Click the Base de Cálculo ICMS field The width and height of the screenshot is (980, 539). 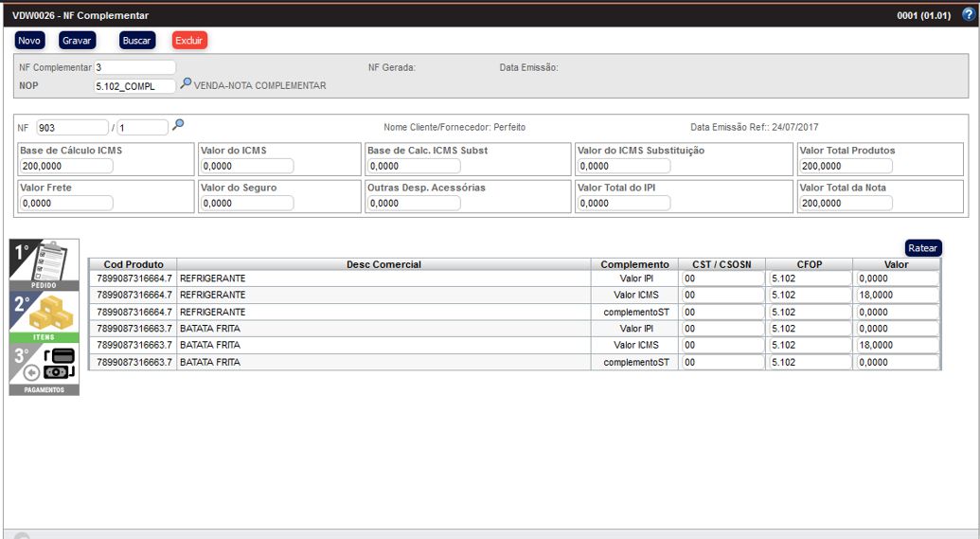pyautogui.click(x=65, y=167)
